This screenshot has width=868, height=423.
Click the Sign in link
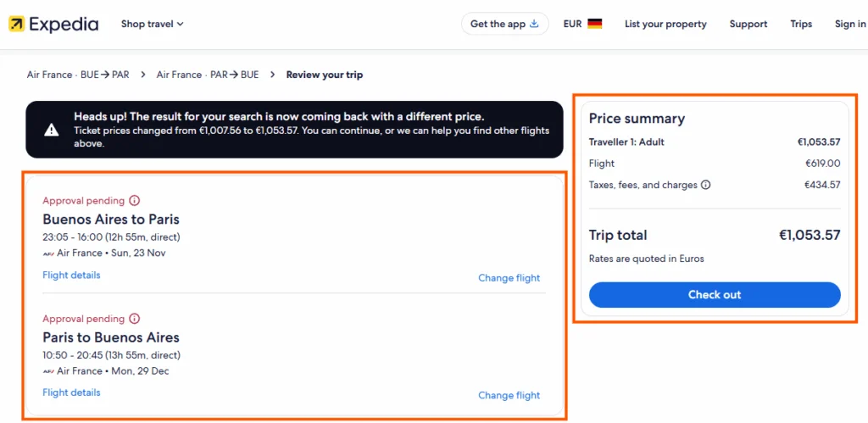click(849, 24)
